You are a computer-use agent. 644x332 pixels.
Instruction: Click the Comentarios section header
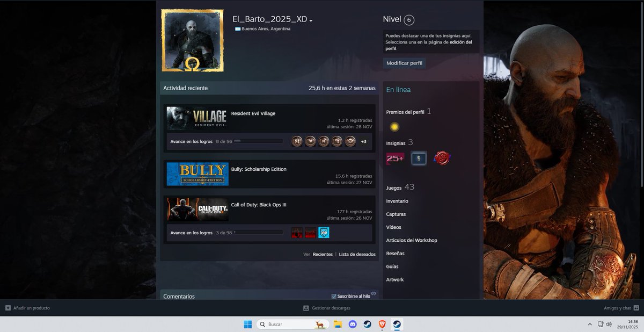(x=179, y=297)
